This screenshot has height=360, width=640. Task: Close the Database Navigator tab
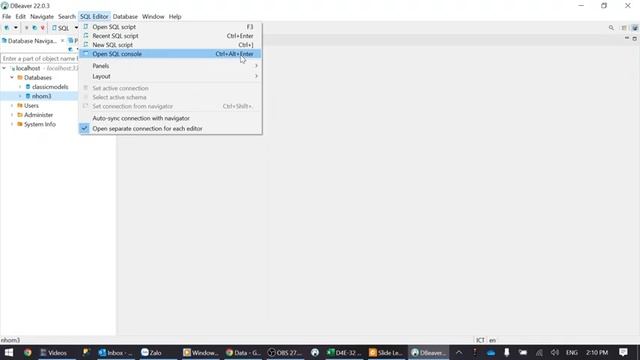pos(62,41)
